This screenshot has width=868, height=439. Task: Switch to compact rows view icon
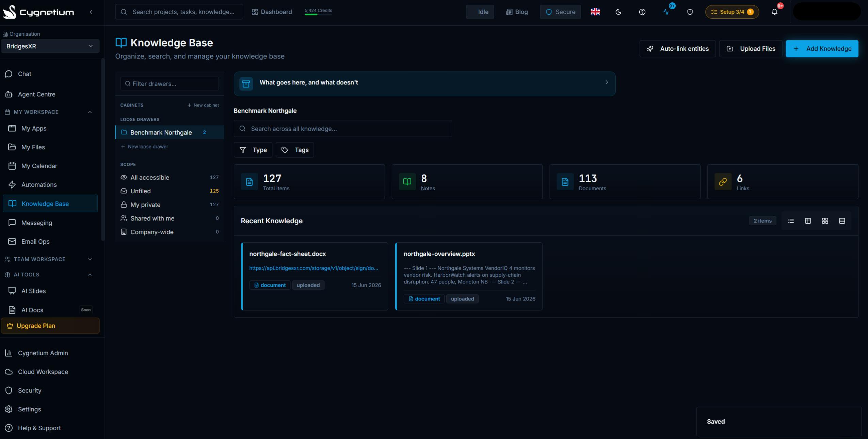[842, 221]
